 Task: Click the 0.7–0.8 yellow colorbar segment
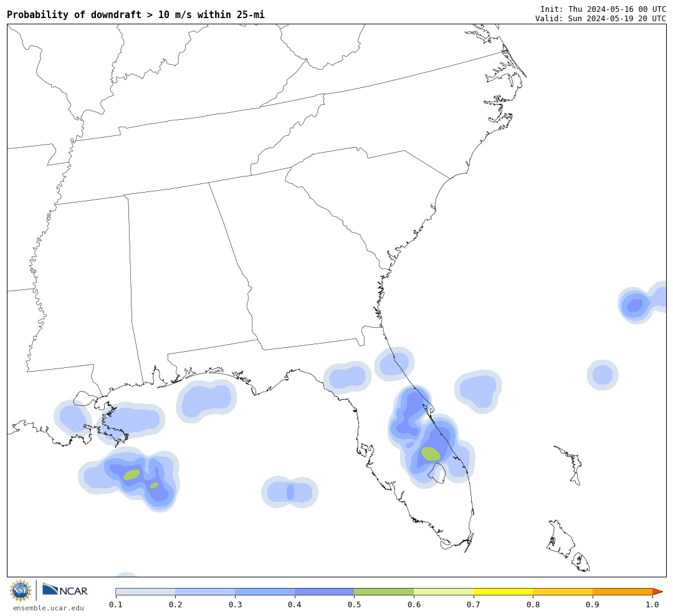(504, 592)
